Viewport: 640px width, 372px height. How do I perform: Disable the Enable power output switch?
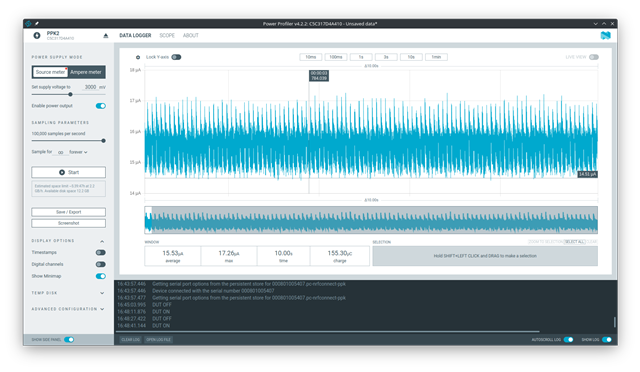(x=101, y=106)
